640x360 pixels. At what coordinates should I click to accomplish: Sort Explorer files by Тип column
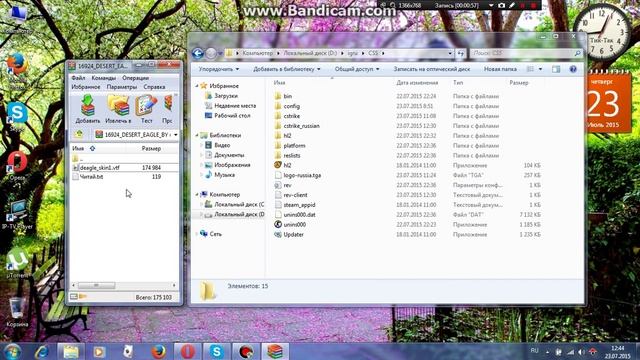click(x=458, y=82)
